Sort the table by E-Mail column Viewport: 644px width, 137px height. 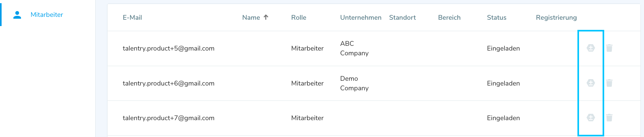click(132, 17)
